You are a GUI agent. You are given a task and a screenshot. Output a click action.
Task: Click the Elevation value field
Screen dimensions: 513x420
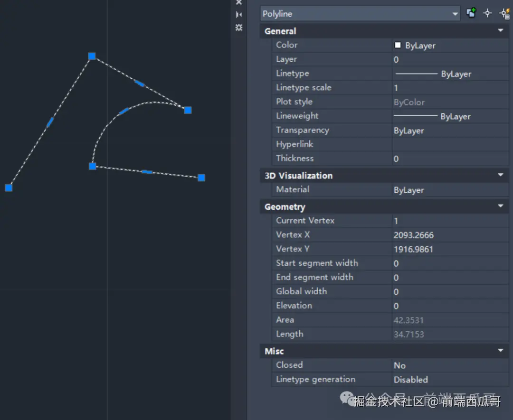pos(450,306)
